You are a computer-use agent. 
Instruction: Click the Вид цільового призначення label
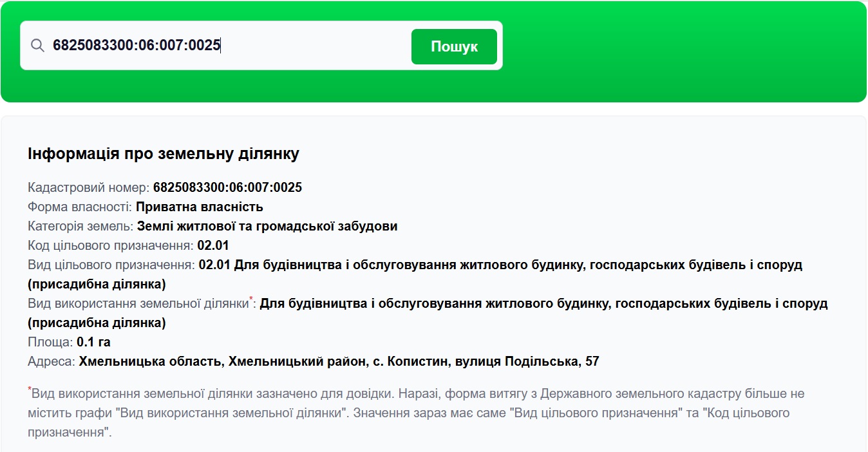pyautogui.click(x=111, y=265)
